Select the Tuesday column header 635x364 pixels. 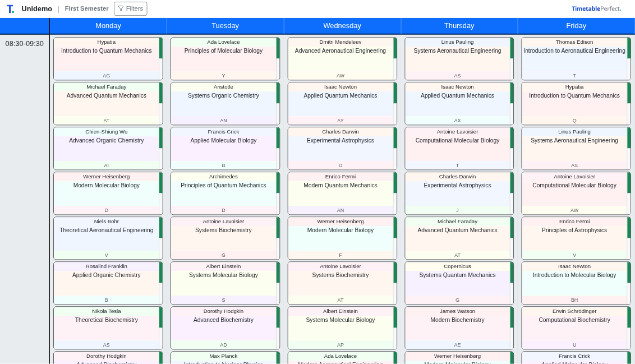225,25
